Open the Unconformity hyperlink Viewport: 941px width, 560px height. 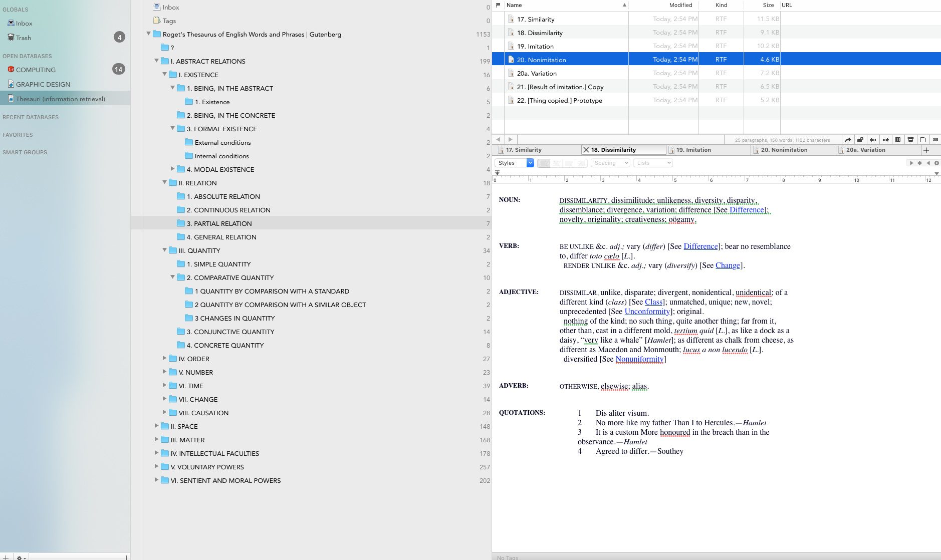[x=647, y=312]
